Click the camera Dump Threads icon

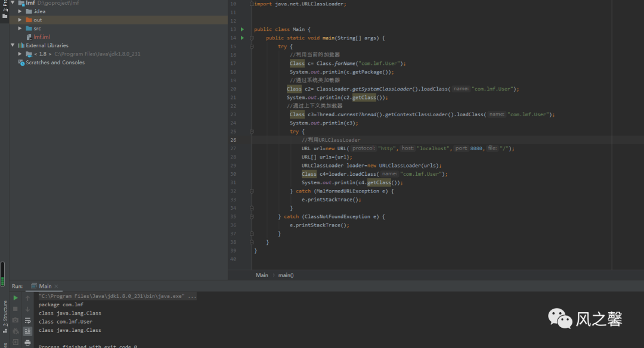pos(16,320)
